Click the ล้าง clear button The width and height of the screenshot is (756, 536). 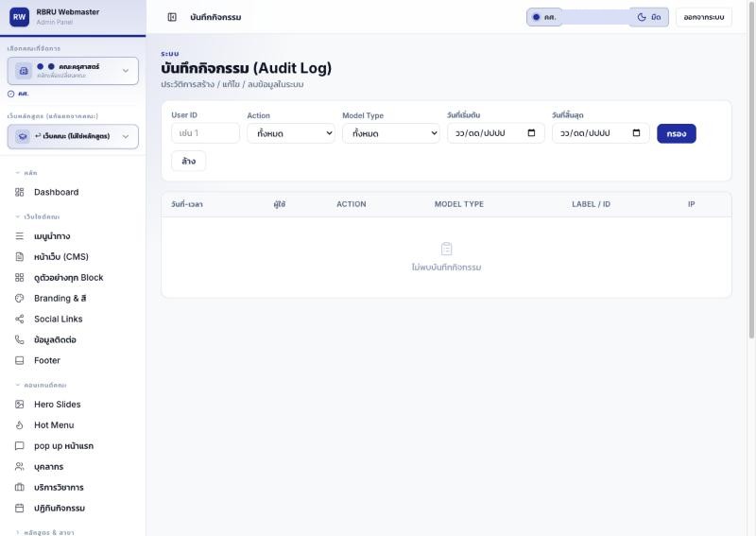coord(188,161)
